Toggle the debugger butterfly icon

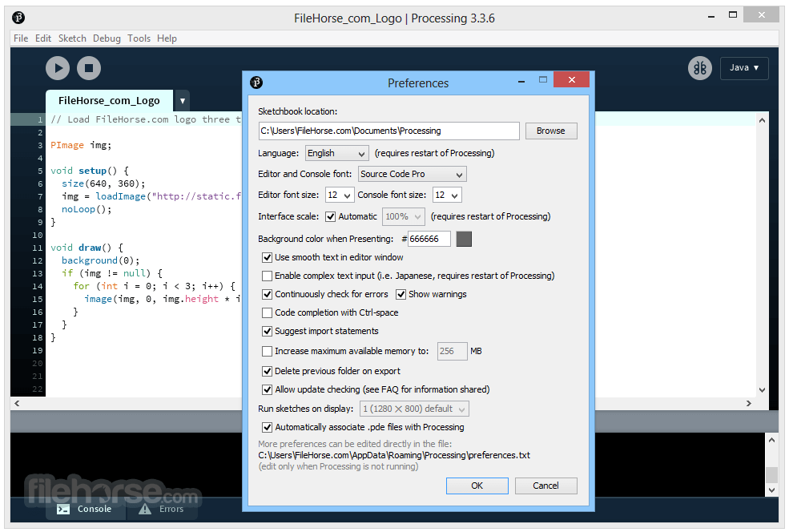[700, 68]
